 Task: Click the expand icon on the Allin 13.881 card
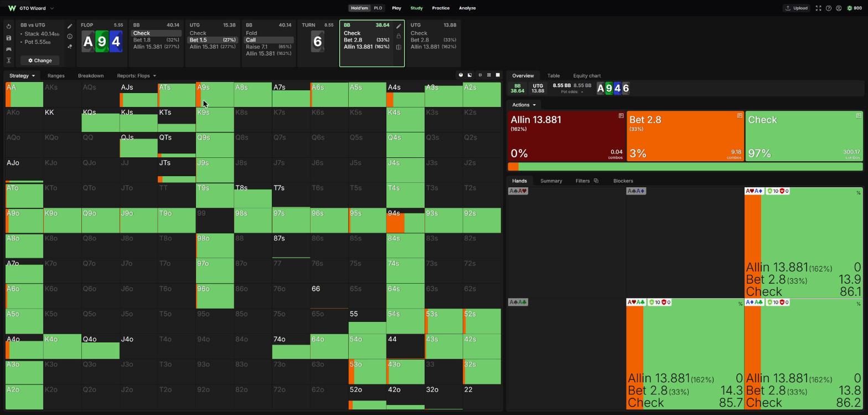[621, 116]
